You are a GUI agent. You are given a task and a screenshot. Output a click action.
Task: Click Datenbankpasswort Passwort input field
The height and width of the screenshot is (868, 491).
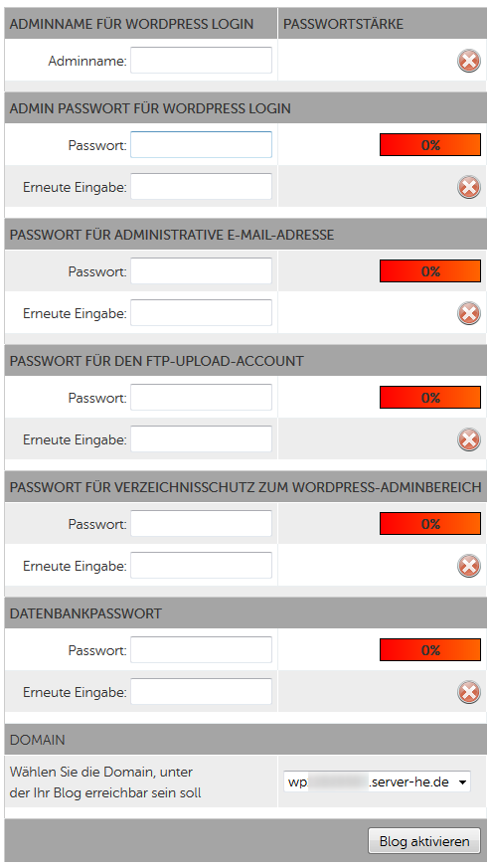point(201,649)
